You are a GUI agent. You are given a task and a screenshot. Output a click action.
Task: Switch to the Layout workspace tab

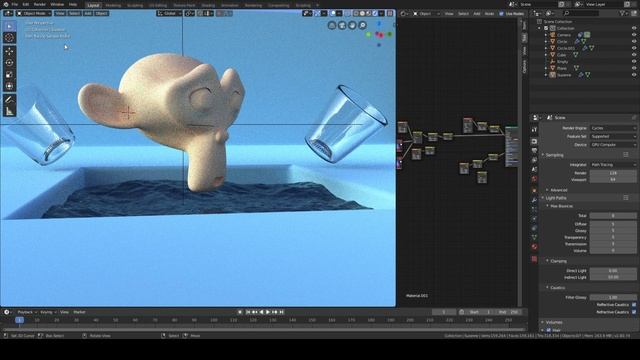click(93, 5)
